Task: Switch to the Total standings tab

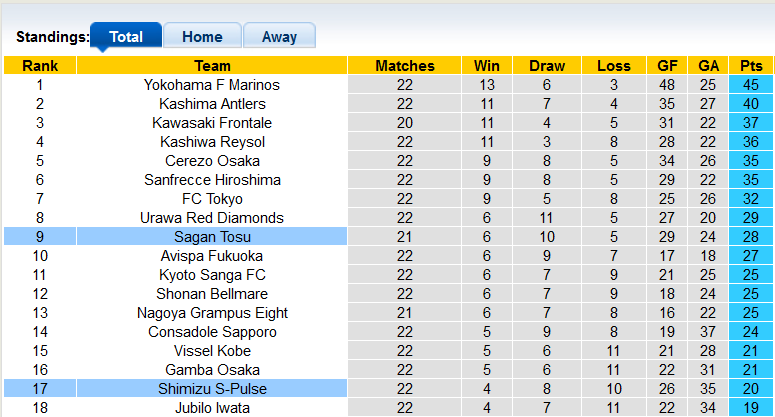Action: (126, 37)
